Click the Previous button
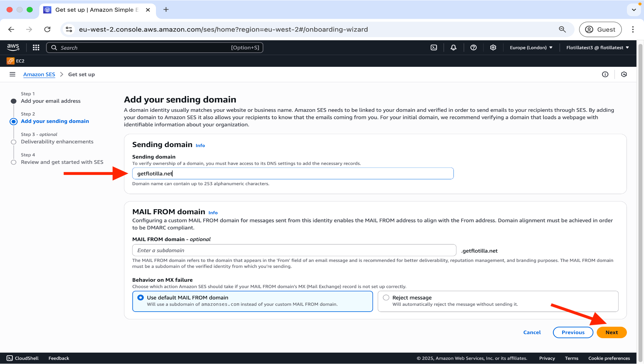 (573, 332)
